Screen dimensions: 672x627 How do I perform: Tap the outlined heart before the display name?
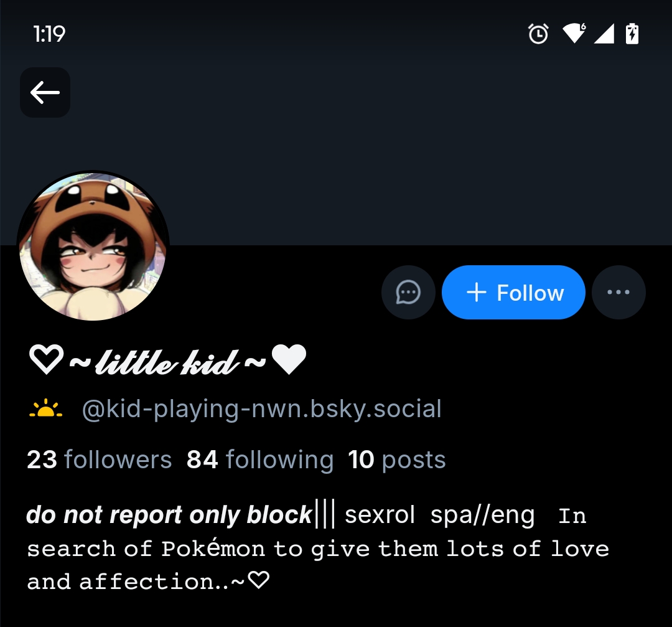(x=46, y=361)
